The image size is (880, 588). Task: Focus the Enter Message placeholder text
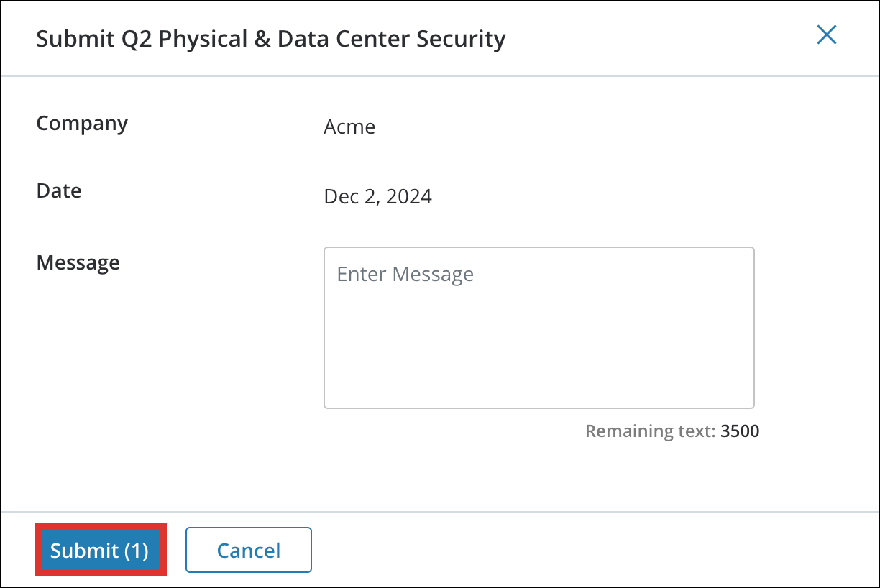(405, 275)
